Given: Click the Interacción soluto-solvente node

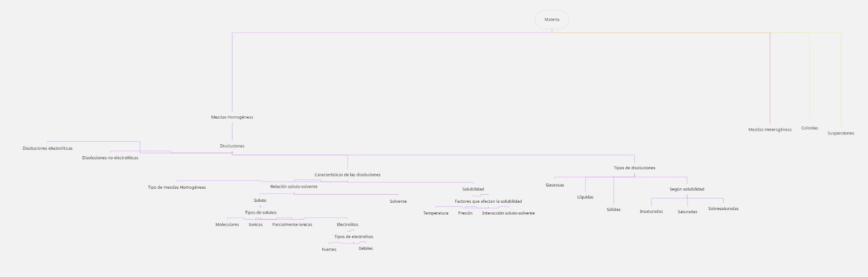Looking at the screenshot, I should tap(508, 213).
